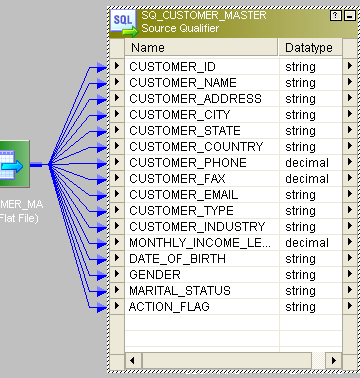
Task: Click the input port arrow for CUSTOMER_PHONE
Action: click(x=117, y=162)
